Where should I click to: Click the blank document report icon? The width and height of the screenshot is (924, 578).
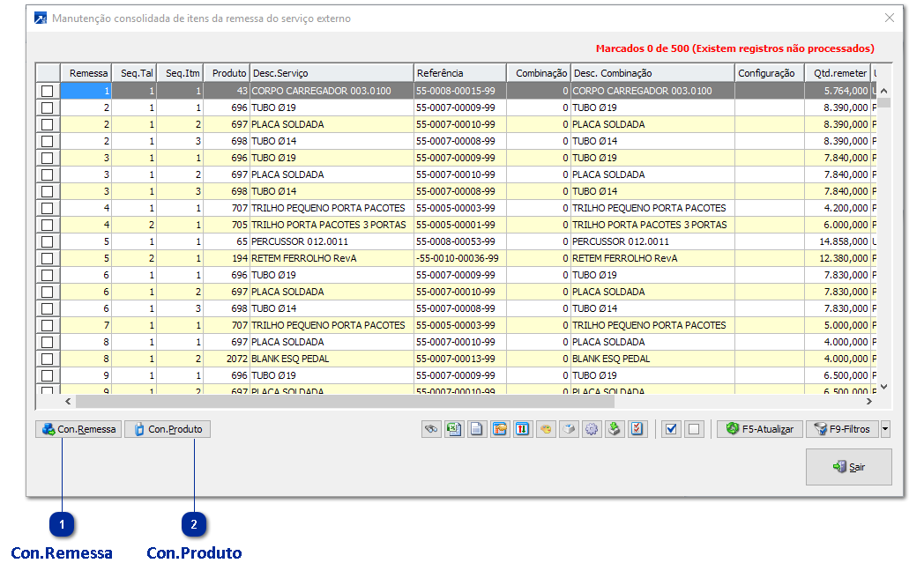click(x=476, y=429)
